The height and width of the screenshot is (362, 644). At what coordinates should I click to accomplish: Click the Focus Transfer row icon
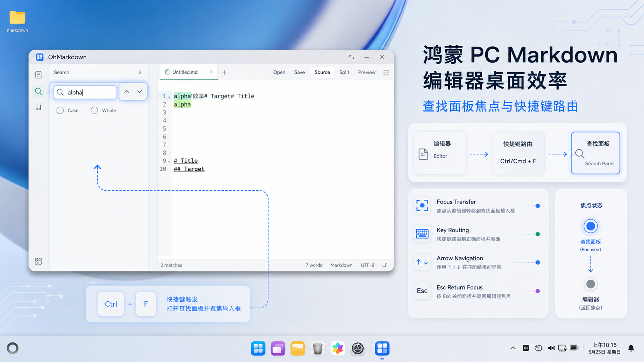[422, 205]
